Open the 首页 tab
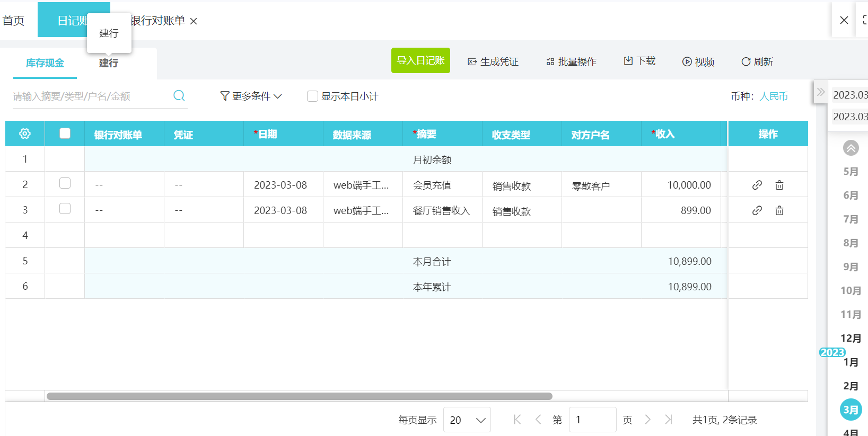This screenshot has width=868, height=436. pos(13,21)
